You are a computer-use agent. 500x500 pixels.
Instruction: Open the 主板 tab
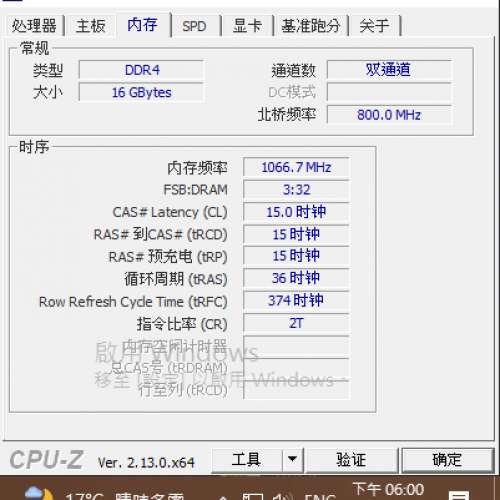point(91,26)
